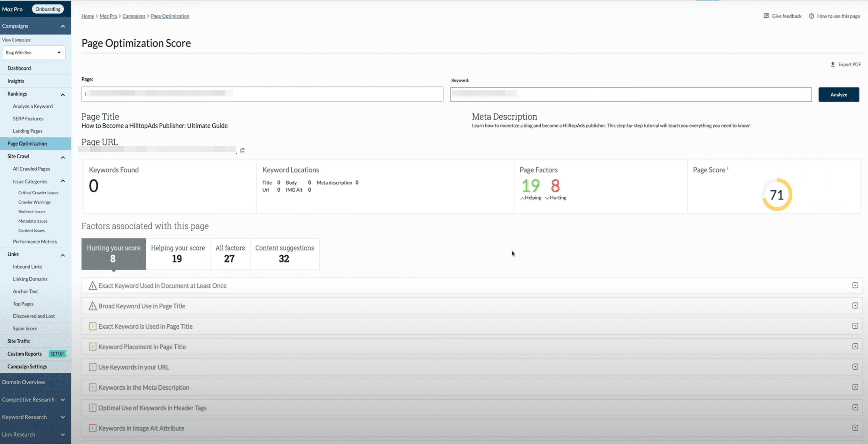Collapse the Rankings section in the sidebar
The image size is (868, 444).
[x=63, y=95]
